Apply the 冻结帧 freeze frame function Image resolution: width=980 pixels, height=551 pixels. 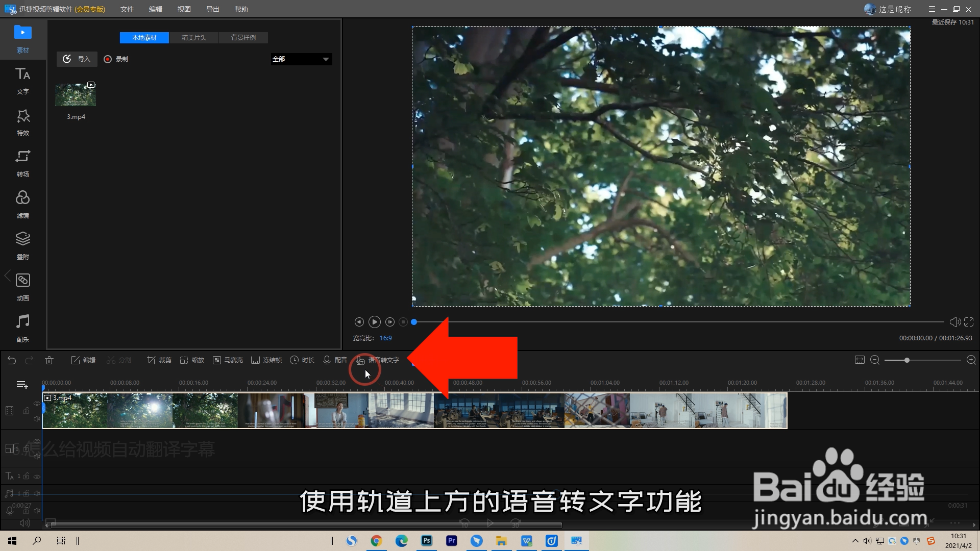coord(266,360)
